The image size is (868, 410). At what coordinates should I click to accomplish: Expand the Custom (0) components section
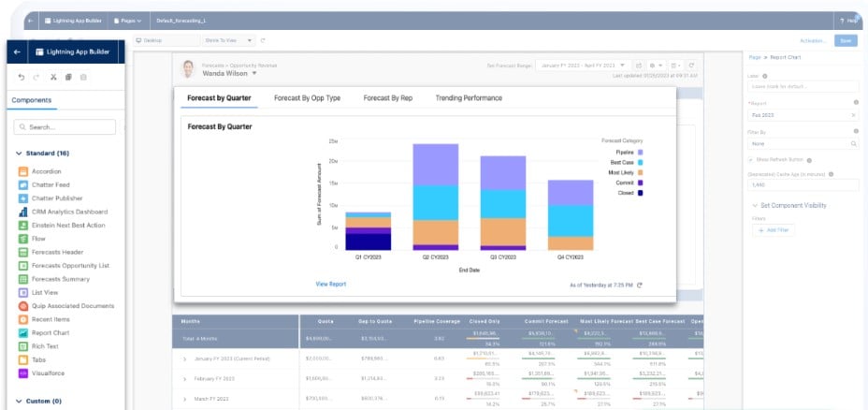19,401
